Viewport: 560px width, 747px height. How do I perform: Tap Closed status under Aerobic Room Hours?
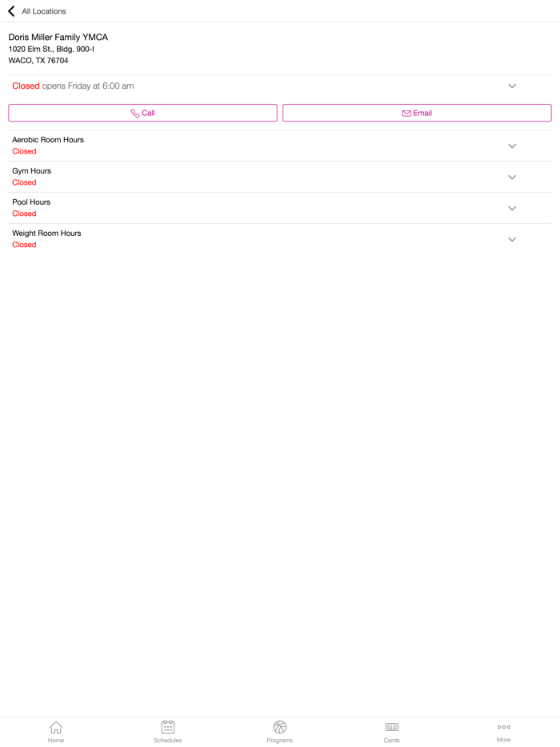[x=24, y=151]
